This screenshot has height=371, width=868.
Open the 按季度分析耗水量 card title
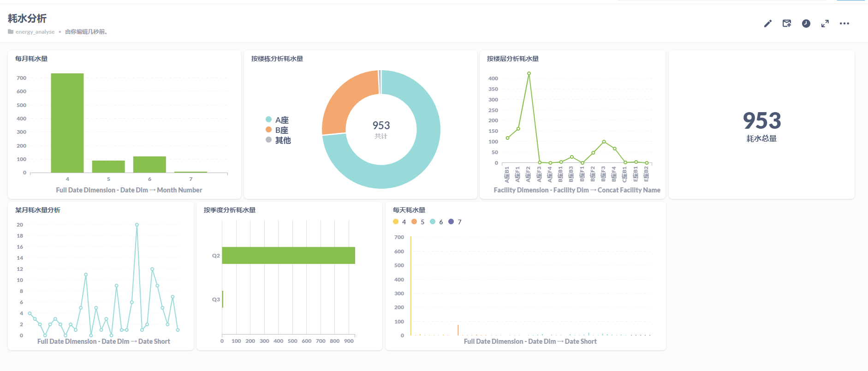click(x=230, y=210)
